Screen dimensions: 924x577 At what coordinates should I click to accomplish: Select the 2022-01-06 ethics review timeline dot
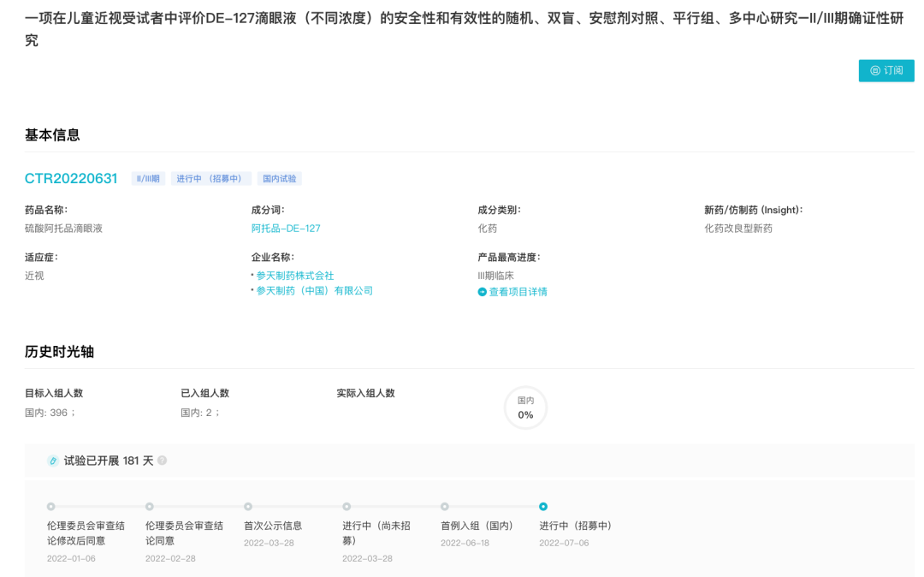tap(51, 507)
